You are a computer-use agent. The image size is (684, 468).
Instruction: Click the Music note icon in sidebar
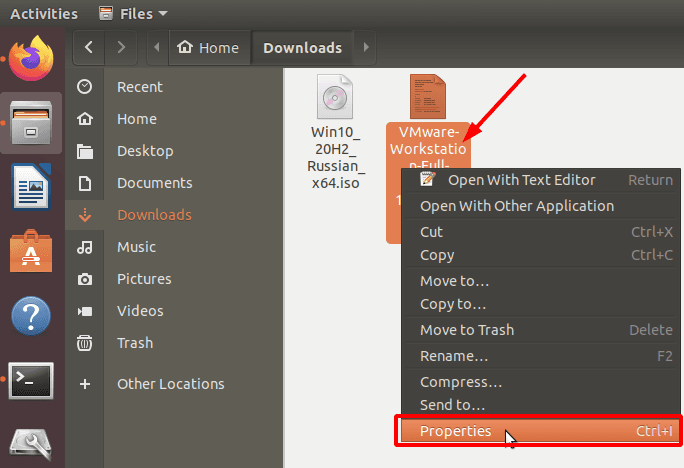85,247
